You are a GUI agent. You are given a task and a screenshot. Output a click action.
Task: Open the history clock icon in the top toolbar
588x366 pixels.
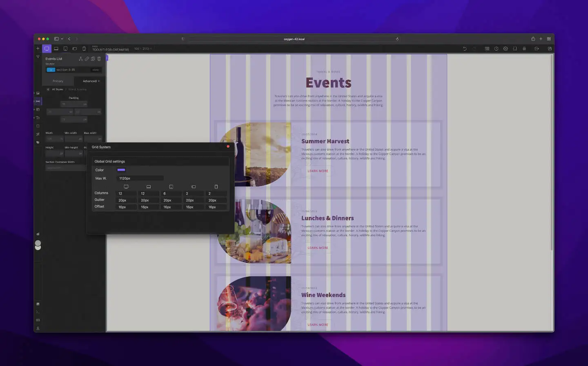(496, 49)
